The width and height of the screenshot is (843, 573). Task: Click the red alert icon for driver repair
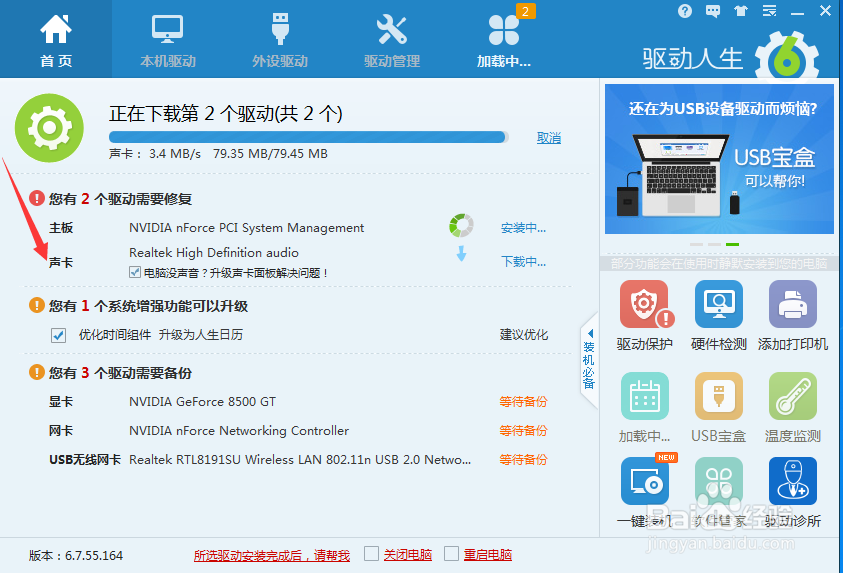coord(37,198)
